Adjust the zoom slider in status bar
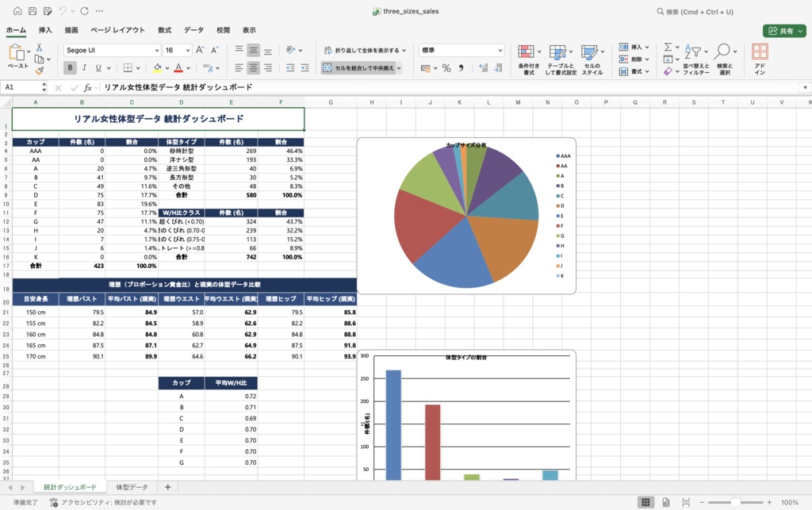 pyautogui.click(x=735, y=502)
